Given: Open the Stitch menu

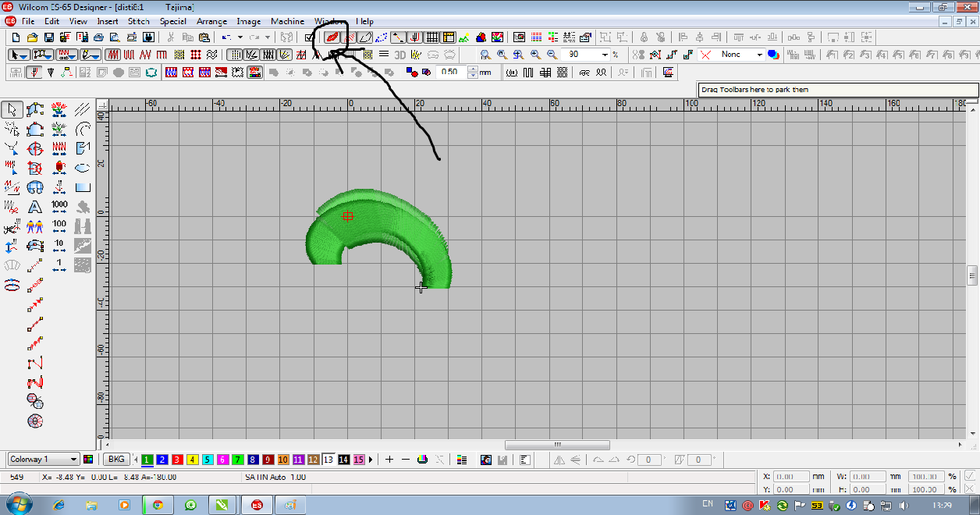Looking at the screenshot, I should (x=138, y=21).
